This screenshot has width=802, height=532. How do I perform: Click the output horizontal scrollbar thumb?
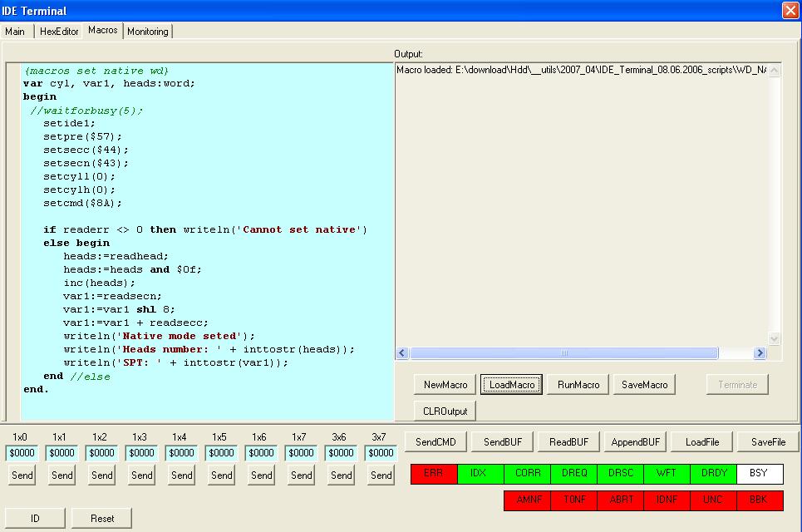tap(563, 353)
